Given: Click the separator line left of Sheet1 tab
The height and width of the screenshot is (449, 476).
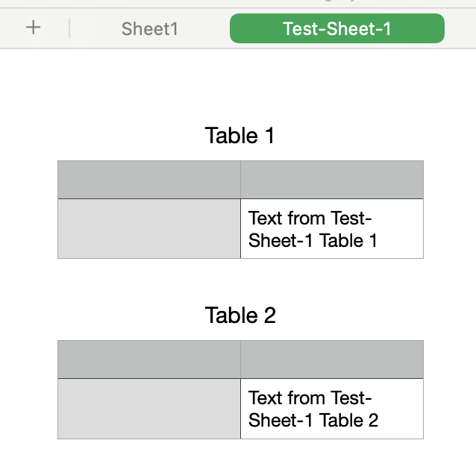Looking at the screenshot, I should point(69,29).
